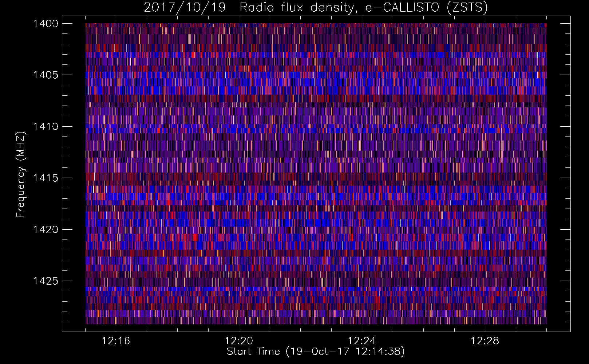Click the plot title '2017/10/19 Radio flux density, e-CALLISTO (ZSTS)'
Image resolution: width=589 pixels, height=364 pixels.
(316, 8)
